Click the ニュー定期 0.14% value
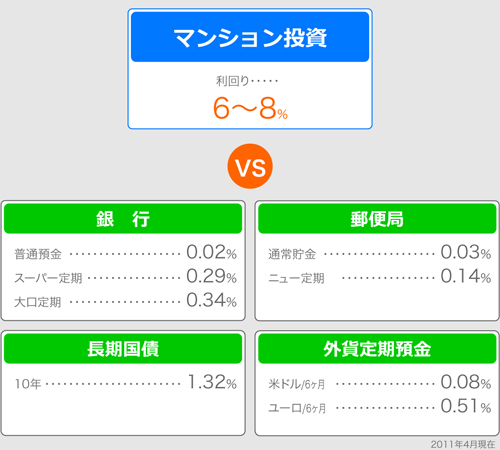500x450 pixels. [x=466, y=276]
